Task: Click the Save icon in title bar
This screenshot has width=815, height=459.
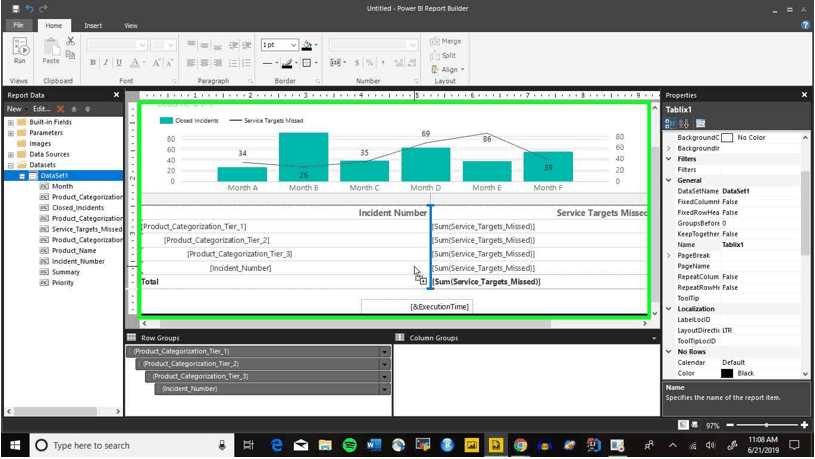Action: click(16, 8)
